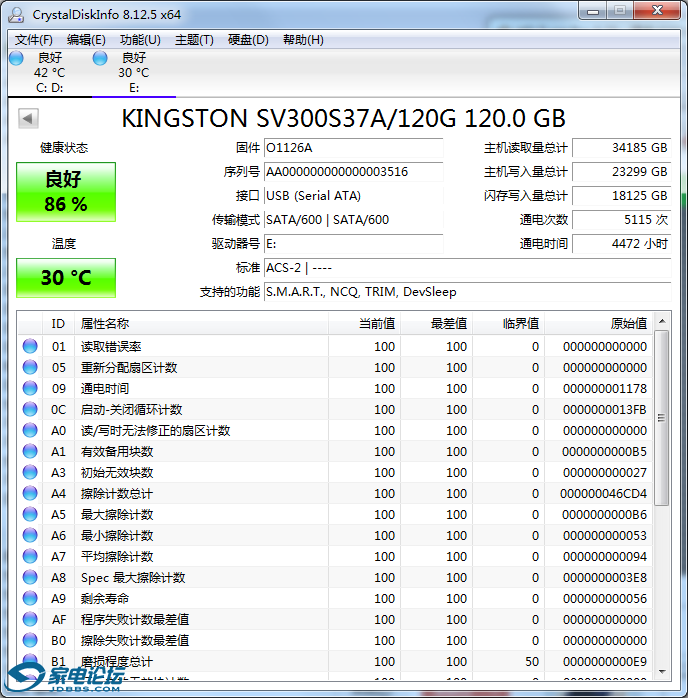Open the 功能(U) menu
Screen dimensions: 688x698
click(x=140, y=40)
